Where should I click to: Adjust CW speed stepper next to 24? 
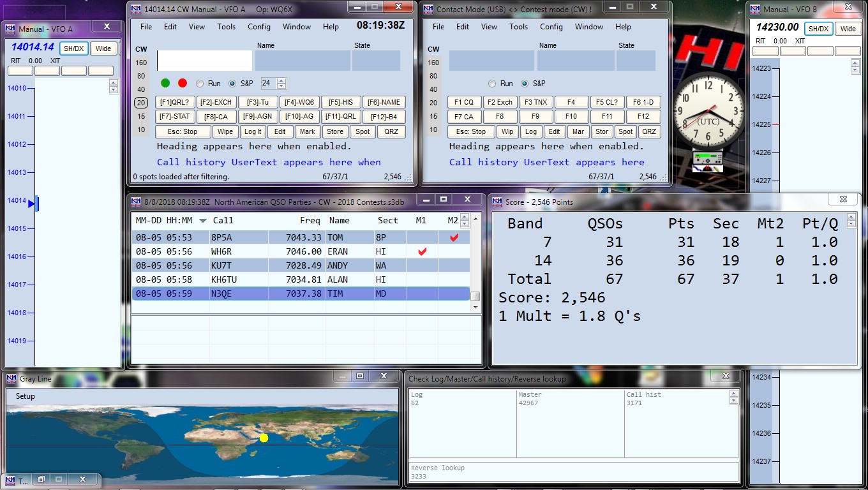[x=281, y=84]
